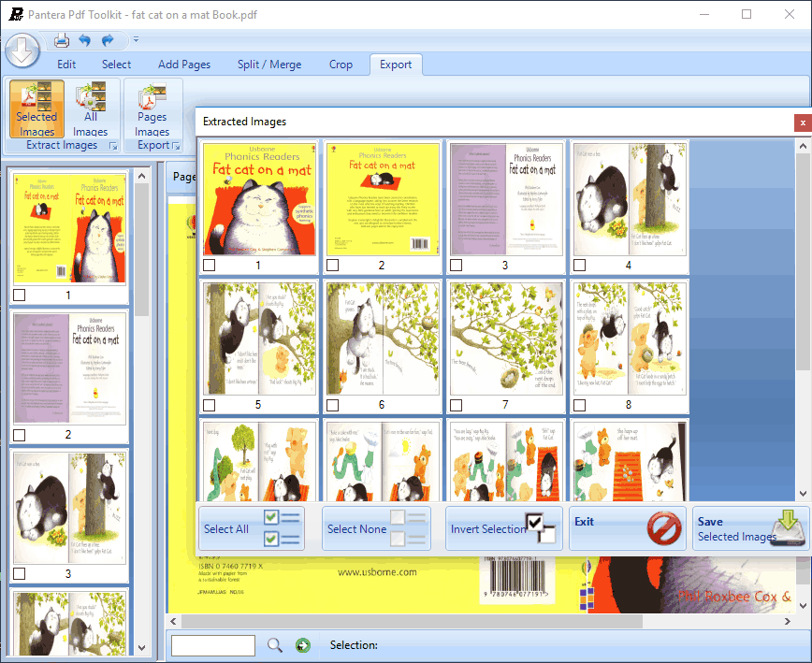Open page 3 thumbnail in sidebar
Viewport: 812px width, 663px height.
pyautogui.click(x=69, y=508)
